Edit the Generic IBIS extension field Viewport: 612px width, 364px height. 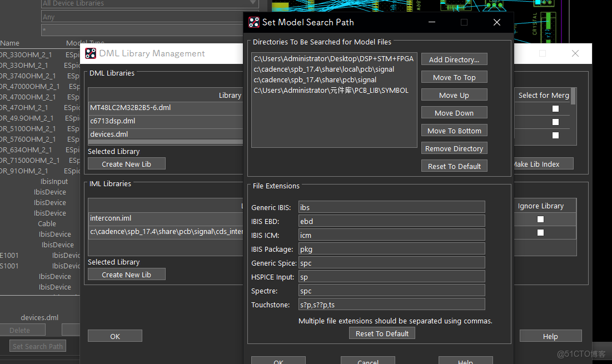pos(391,207)
